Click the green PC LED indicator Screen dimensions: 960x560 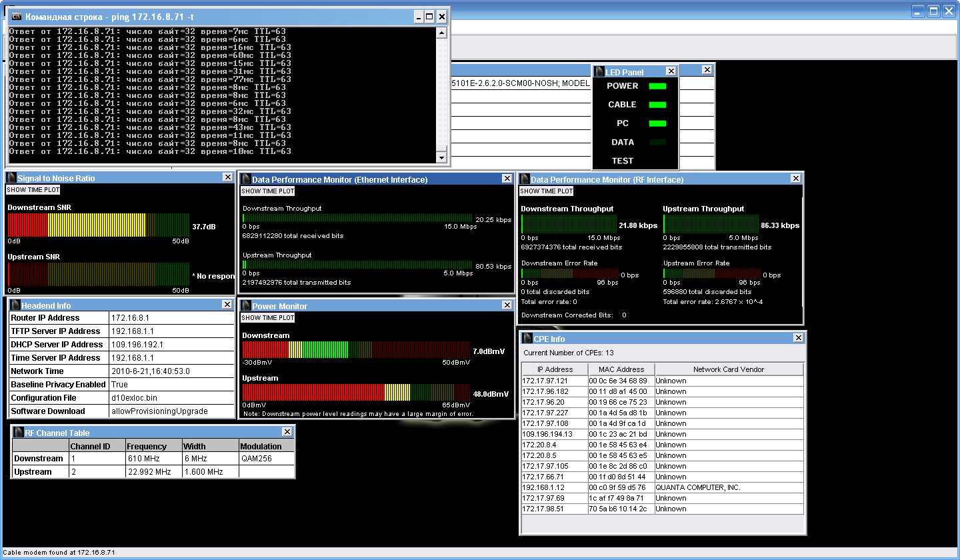click(657, 123)
